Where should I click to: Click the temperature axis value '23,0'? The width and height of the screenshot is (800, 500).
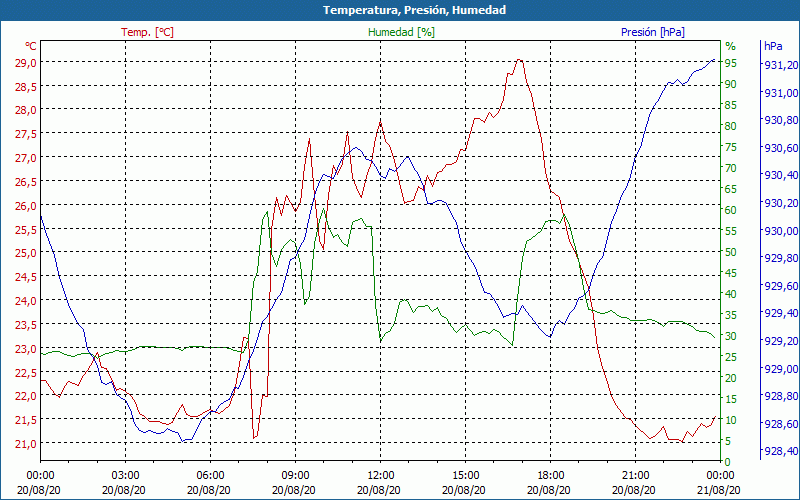(25, 349)
